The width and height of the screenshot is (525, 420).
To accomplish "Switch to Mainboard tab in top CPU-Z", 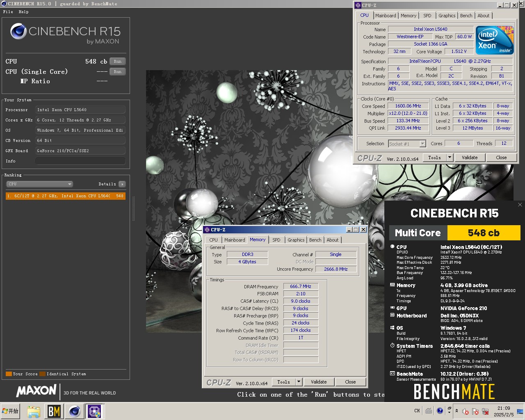I will (386, 16).
